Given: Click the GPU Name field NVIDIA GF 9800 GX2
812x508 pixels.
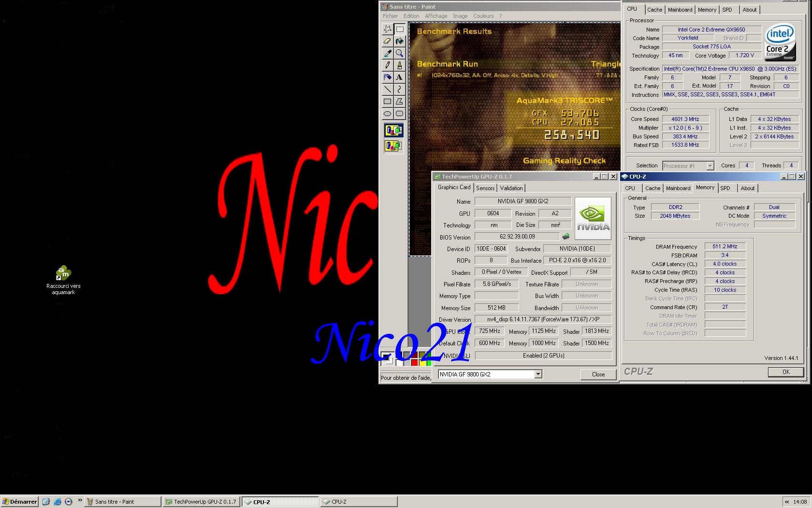Looking at the screenshot, I should (523, 201).
